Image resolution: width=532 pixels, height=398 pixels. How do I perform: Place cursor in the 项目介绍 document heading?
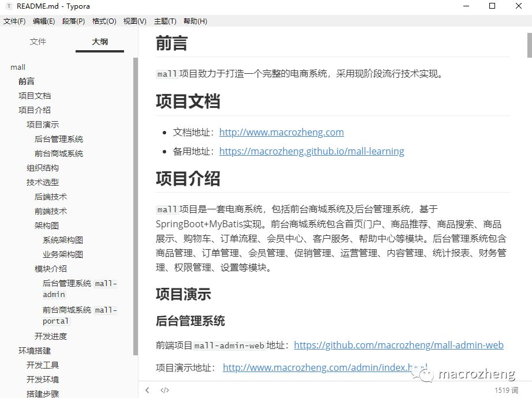[x=188, y=178]
